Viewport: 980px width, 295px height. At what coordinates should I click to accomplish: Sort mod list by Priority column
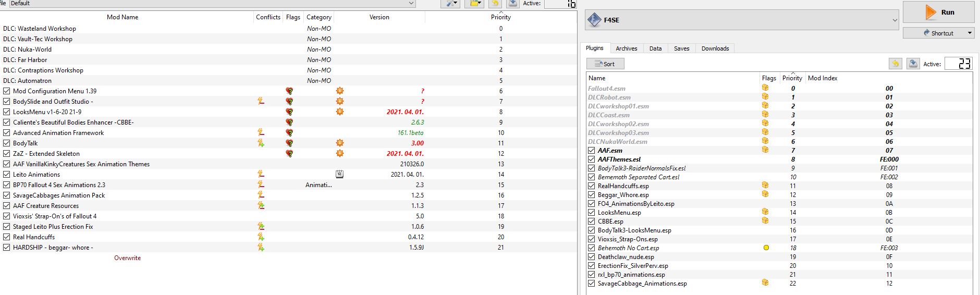tap(500, 17)
